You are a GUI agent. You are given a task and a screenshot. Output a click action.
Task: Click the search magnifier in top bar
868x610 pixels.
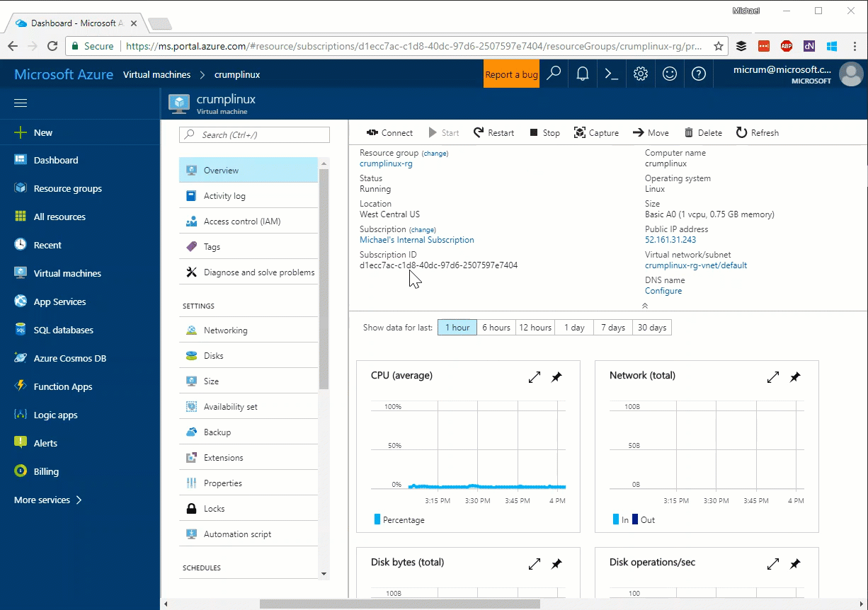tap(554, 74)
